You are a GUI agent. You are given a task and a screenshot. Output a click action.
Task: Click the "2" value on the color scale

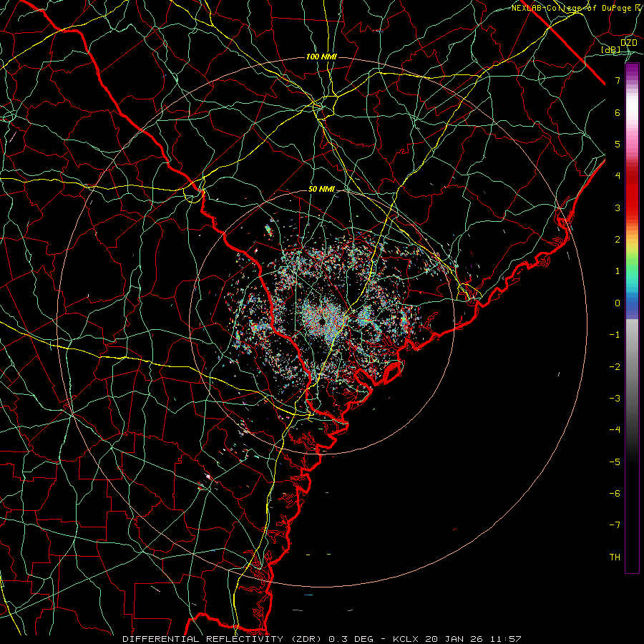[x=618, y=240]
